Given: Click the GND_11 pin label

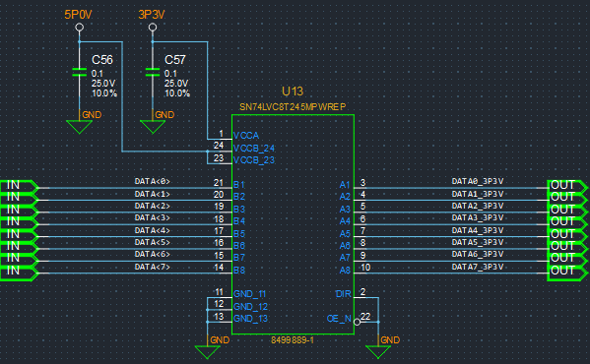Looking at the screenshot, I should point(250,294).
